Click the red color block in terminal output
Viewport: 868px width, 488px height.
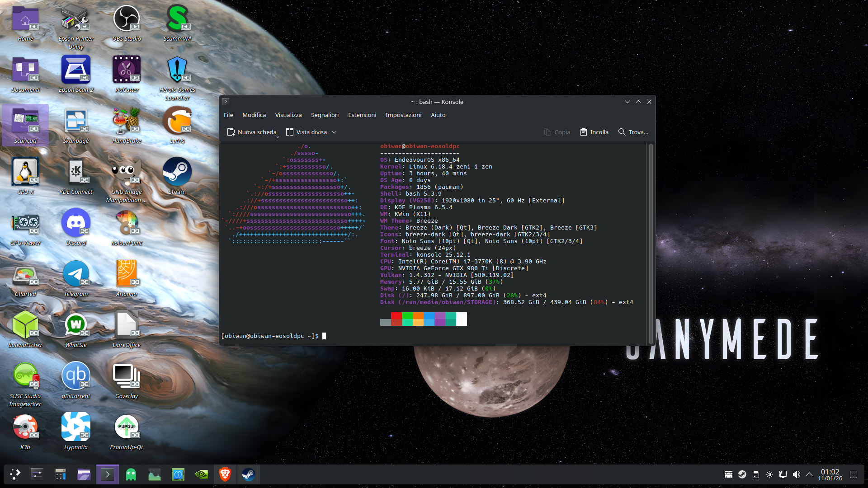pos(396,316)
